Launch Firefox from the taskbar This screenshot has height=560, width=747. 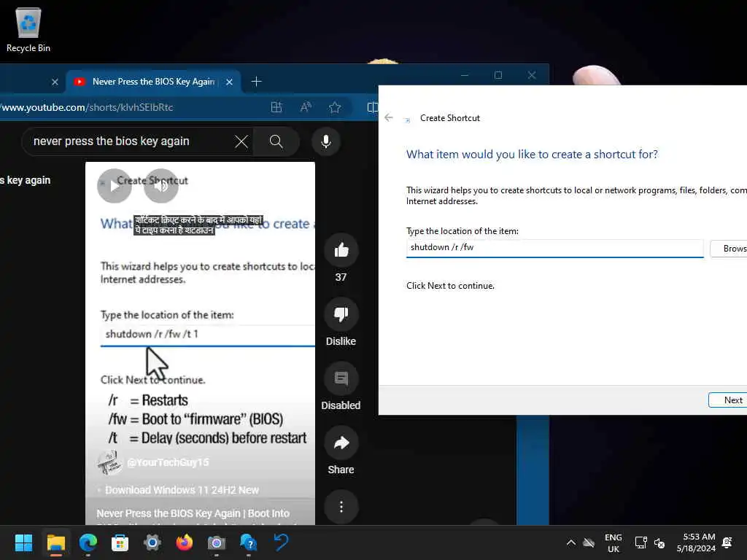coord(185,542)
